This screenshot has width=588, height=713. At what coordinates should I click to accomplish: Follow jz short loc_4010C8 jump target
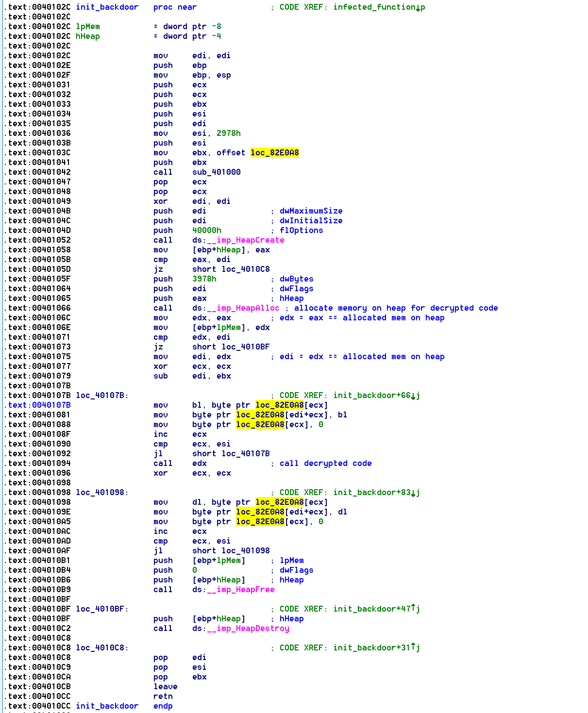[x=245, y=269]
